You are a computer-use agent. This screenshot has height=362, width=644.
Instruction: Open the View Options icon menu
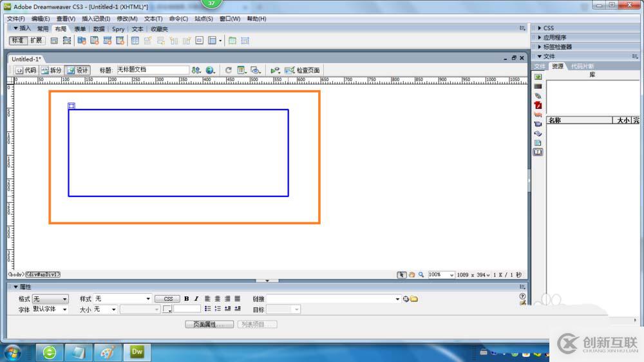tap(241, 70)
